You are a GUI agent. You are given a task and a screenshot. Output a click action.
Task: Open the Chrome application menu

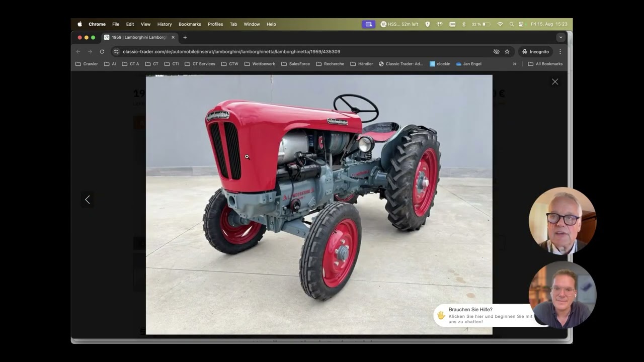[x=97, y=24]
